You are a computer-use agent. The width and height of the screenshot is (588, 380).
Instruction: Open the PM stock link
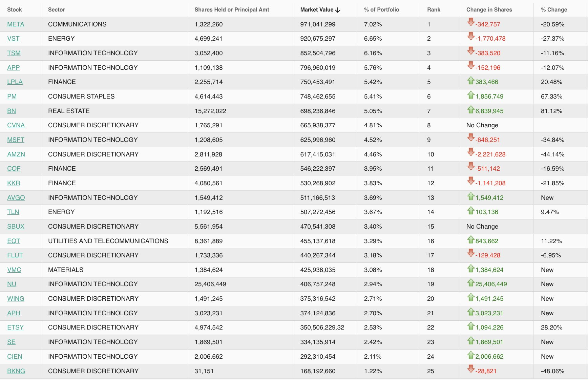[12, 97]
